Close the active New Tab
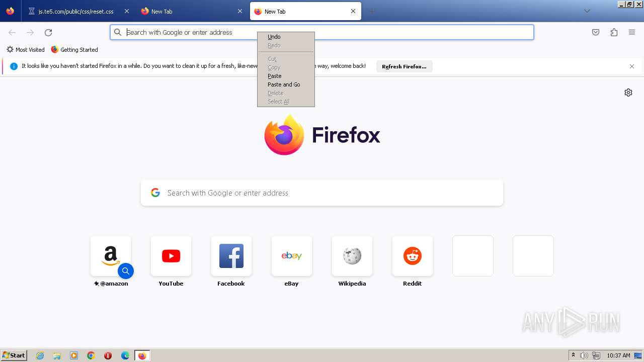Image resolution: width=644 pixels, height=362 pixels. point(353,11)
